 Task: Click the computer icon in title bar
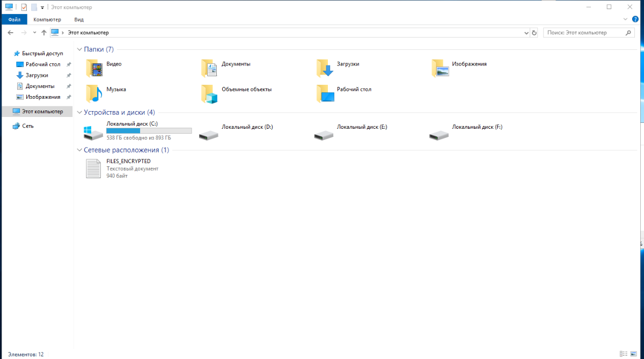tap(9, 8)
